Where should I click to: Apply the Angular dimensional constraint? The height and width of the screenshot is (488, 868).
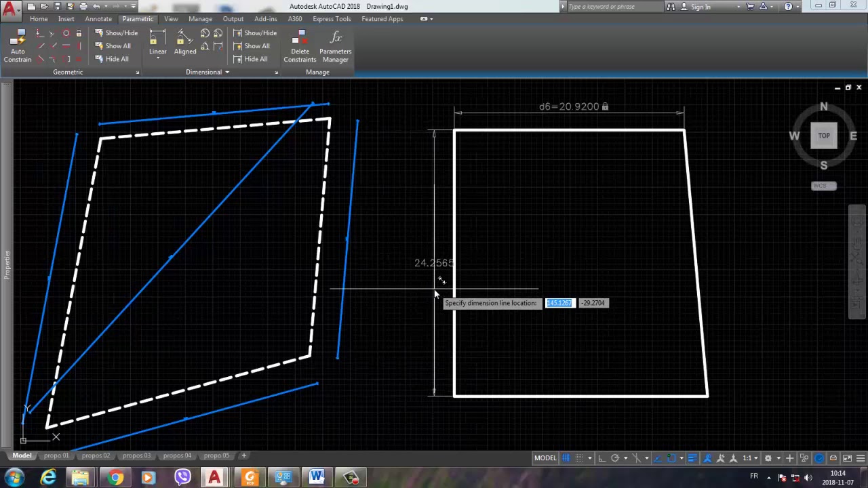coord(205,46)
